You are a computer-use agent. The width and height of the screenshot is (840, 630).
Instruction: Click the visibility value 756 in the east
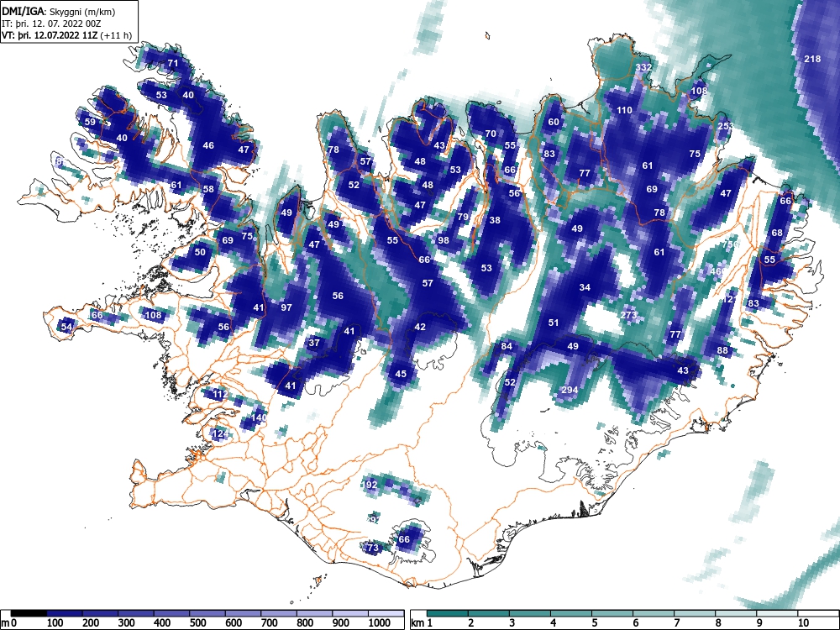731,244
